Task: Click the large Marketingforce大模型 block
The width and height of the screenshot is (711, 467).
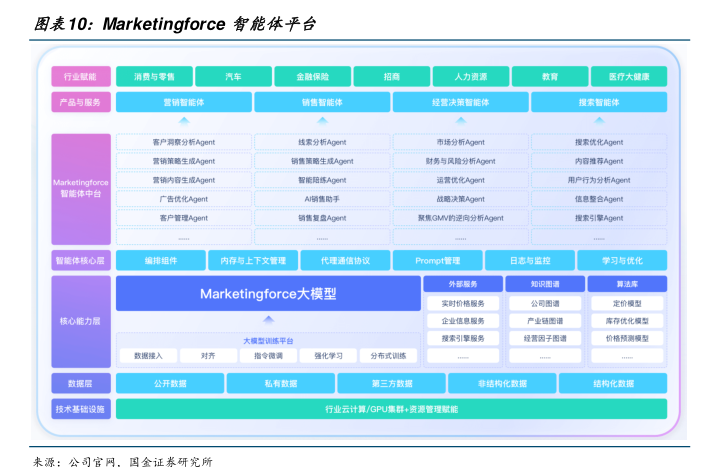Action: [268, 294]
